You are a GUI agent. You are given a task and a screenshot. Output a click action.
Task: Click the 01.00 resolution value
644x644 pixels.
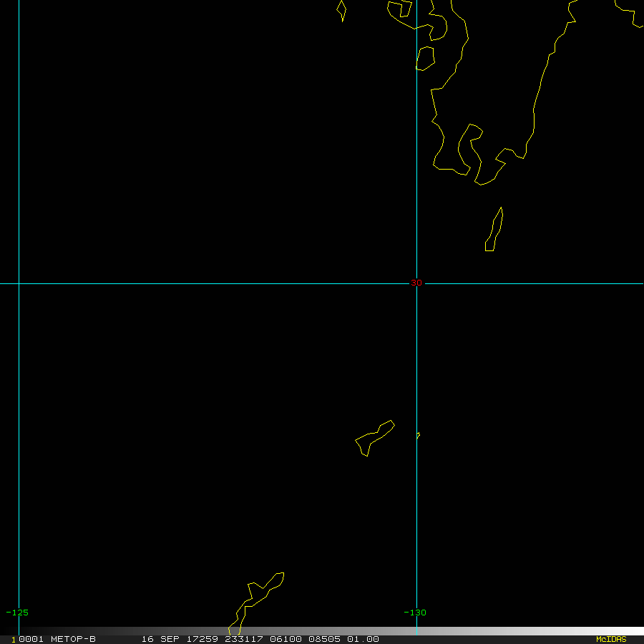(x=363, y=639)
